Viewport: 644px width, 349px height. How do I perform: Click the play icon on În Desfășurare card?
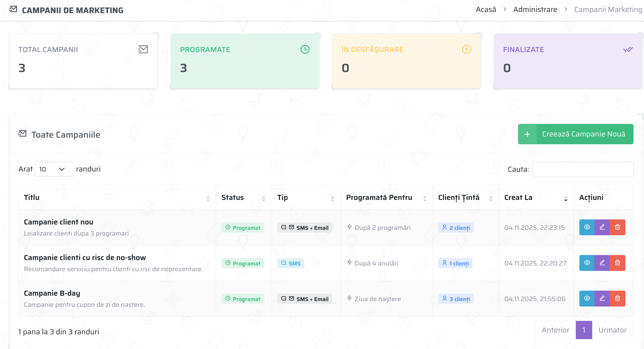(x=466, y=49)
